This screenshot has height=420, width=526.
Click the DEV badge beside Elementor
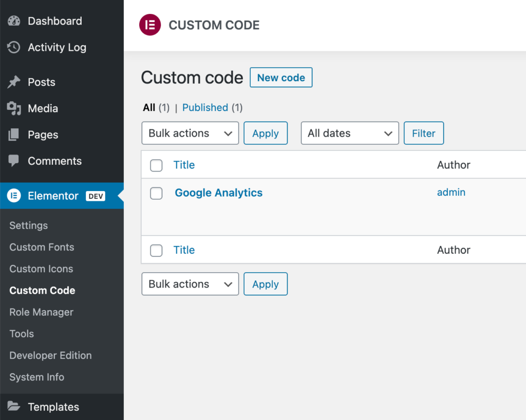(96, 196)
